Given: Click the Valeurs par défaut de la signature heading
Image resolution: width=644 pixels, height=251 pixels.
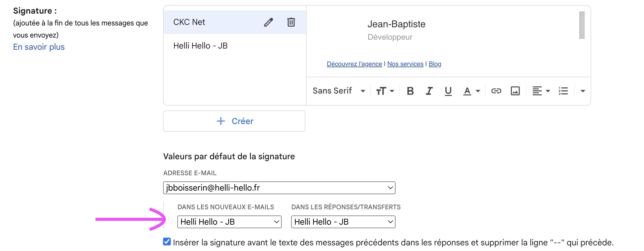Looking at the screenshot, I should [229, 157].
